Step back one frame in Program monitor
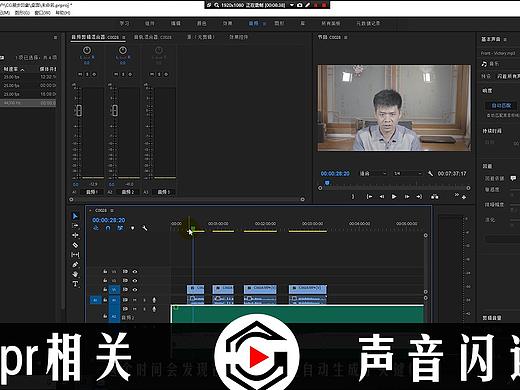 coord(382,197)
